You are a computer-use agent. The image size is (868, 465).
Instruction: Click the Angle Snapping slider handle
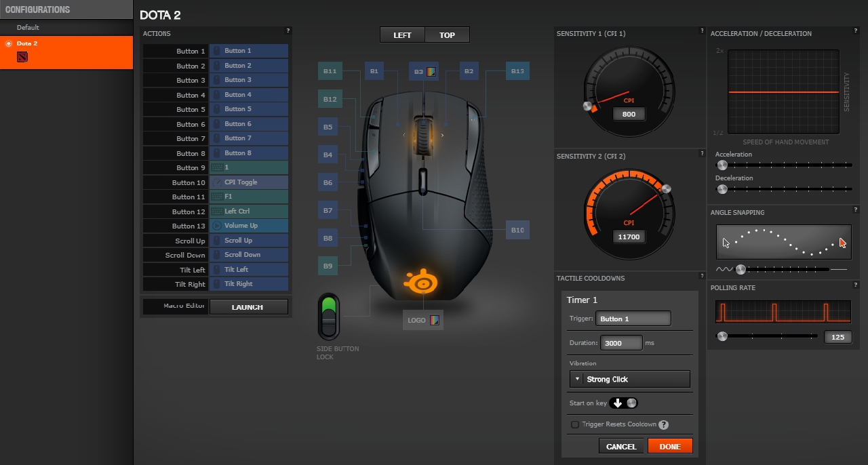pyautogui.click(x=741, y=269)
